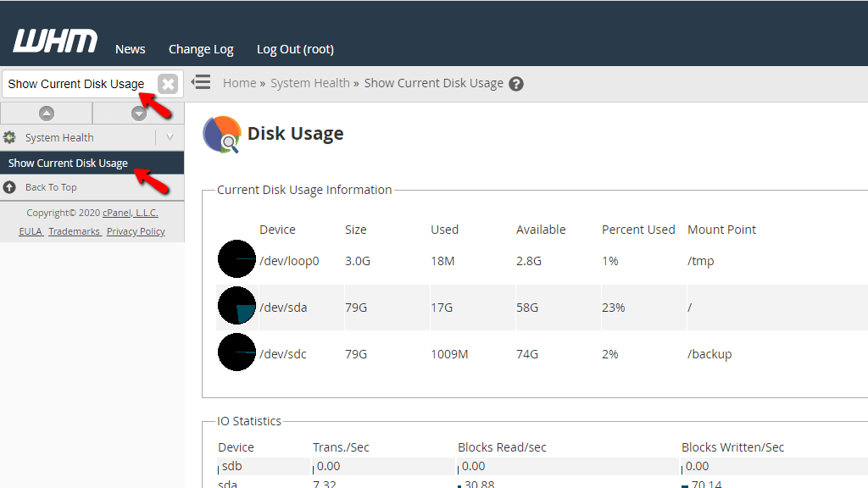Image resolution: width=868 pixels, height=488 pixels.
Task: Click the 23% percent used value
Action: tap(614, 307)
